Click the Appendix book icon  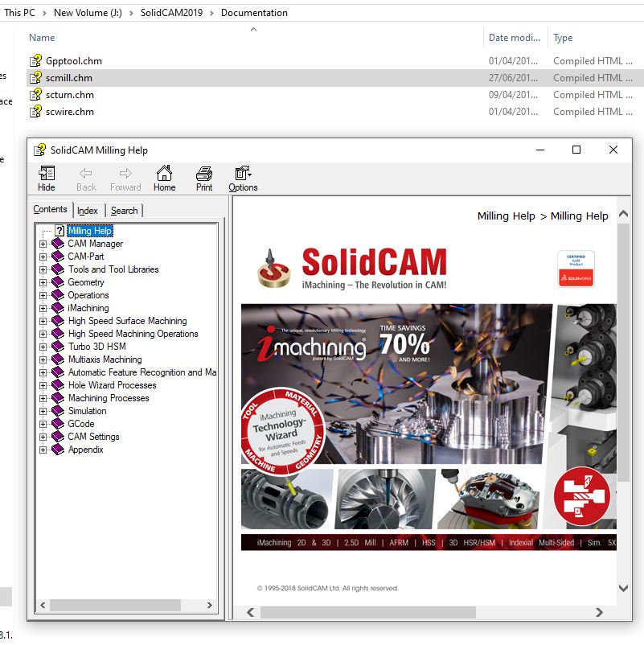click(x=58, y=450)
